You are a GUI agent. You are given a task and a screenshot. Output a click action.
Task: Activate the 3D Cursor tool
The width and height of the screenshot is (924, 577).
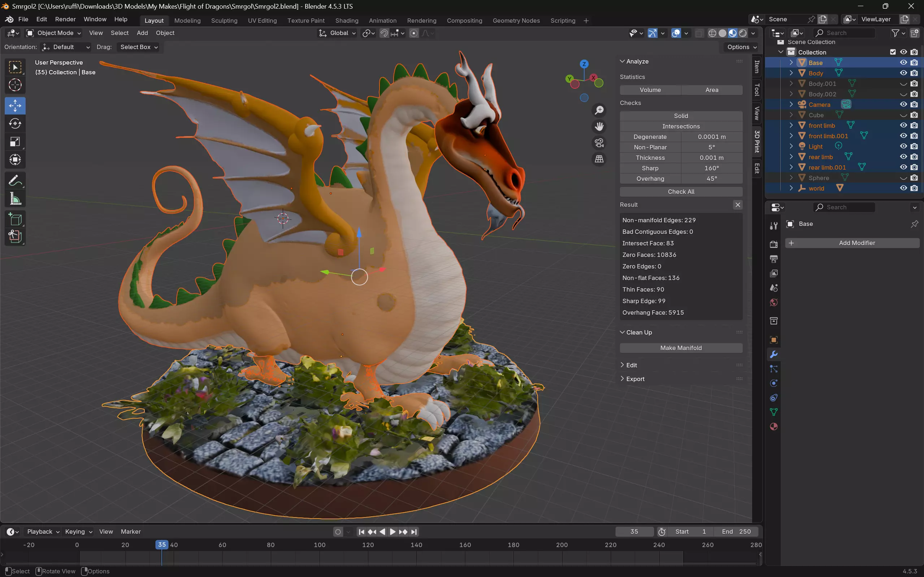click(15, 85)
